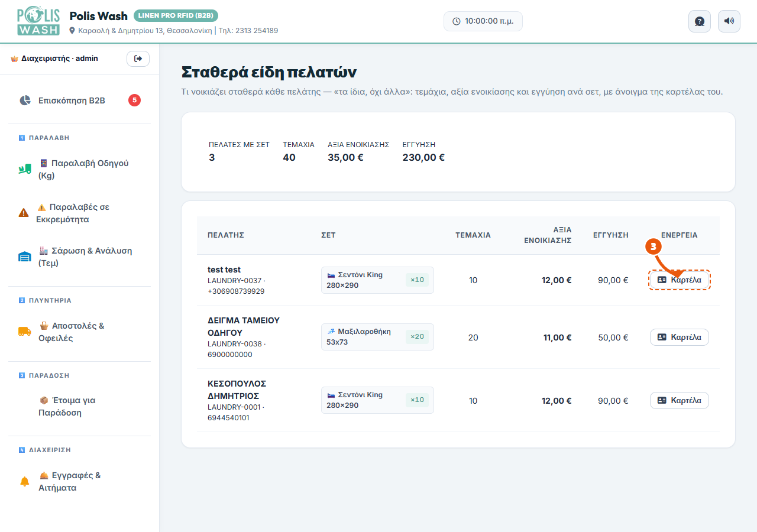This screenshot has width=757, height=532.
Task: Select Σάρωση & Ανάλυση (Τεμ) menu item
Action: 80,257
